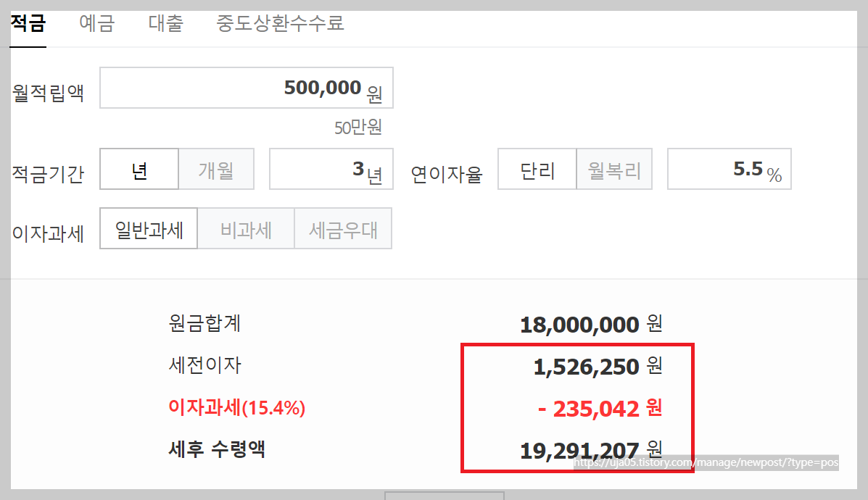Click the button below the results
Image resolution: width=868 pixels, height=500 pixels.
click(x=444, y=496)
